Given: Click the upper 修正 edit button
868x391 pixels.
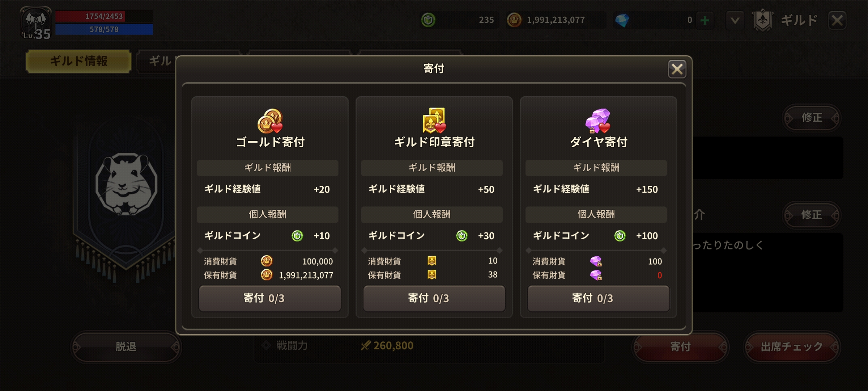Looking at the screenshot, I should (x=812, y=118).
